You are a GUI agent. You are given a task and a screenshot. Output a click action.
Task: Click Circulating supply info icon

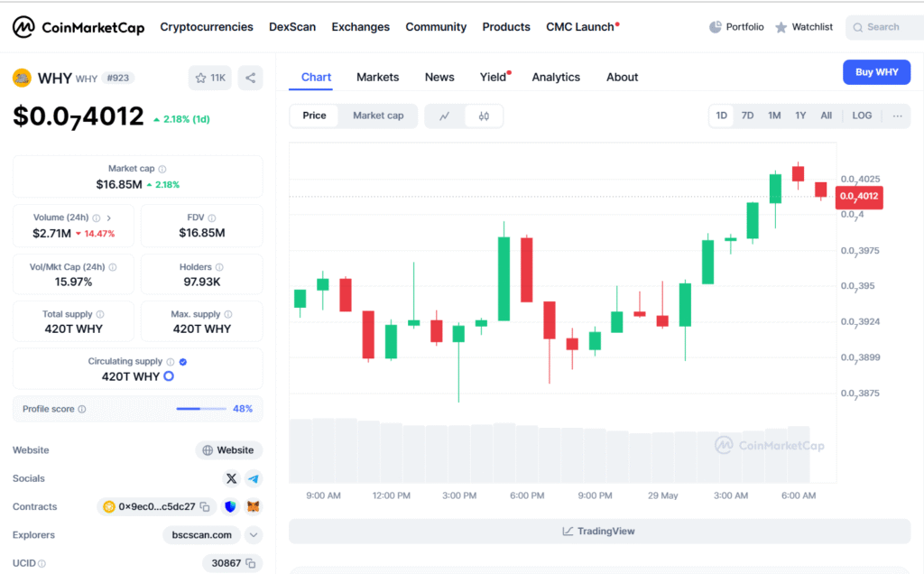tap(171, 362)
